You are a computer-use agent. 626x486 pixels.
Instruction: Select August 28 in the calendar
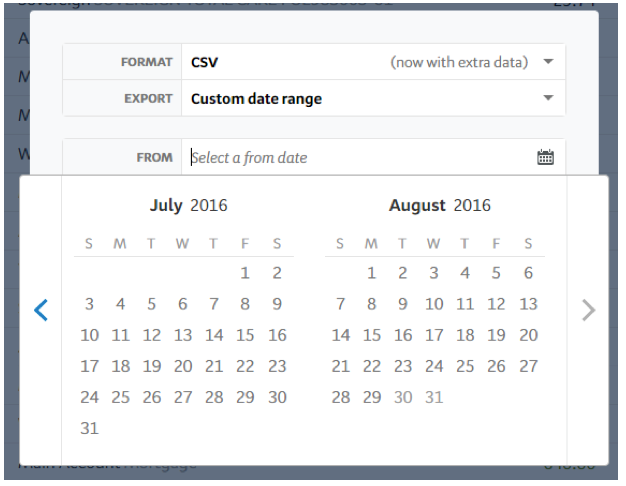pyautogui.click(x=340, y=398)
